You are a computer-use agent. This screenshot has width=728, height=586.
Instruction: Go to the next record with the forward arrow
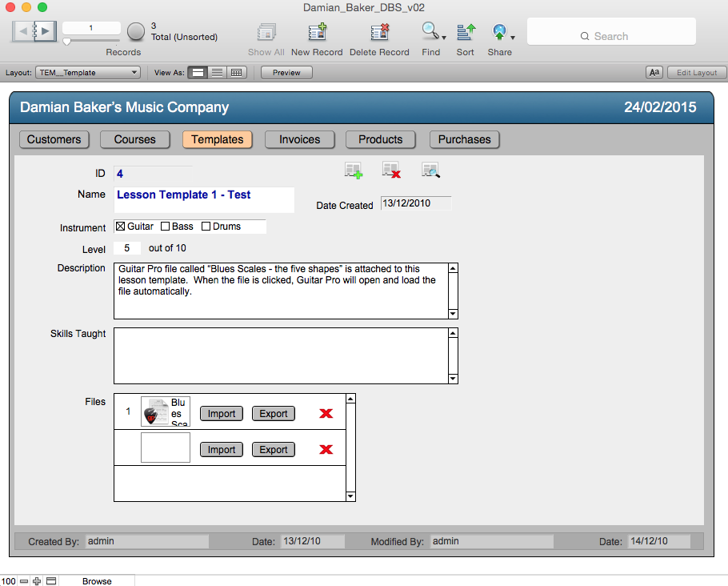click(45, 31)
